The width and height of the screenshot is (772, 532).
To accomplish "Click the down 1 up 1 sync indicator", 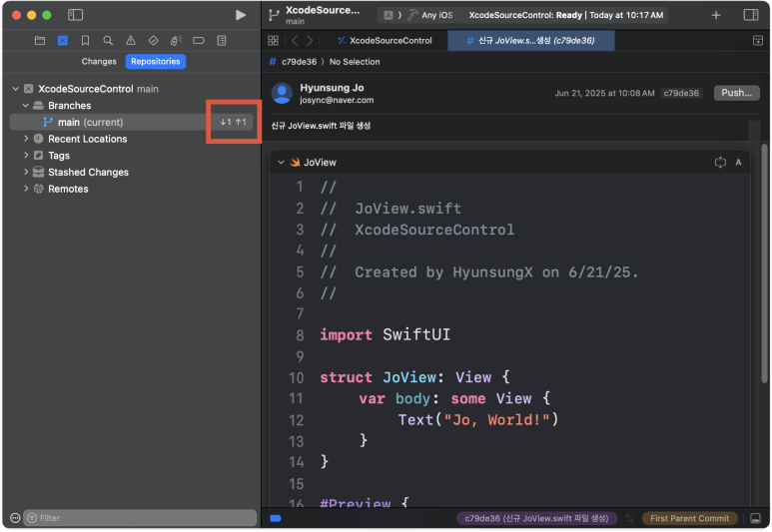I will (234, 122).
